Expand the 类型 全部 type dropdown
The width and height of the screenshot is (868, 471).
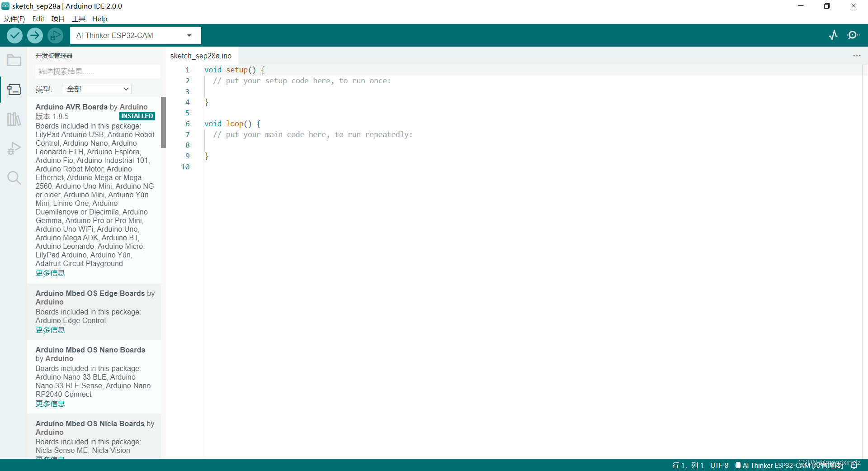98,89
